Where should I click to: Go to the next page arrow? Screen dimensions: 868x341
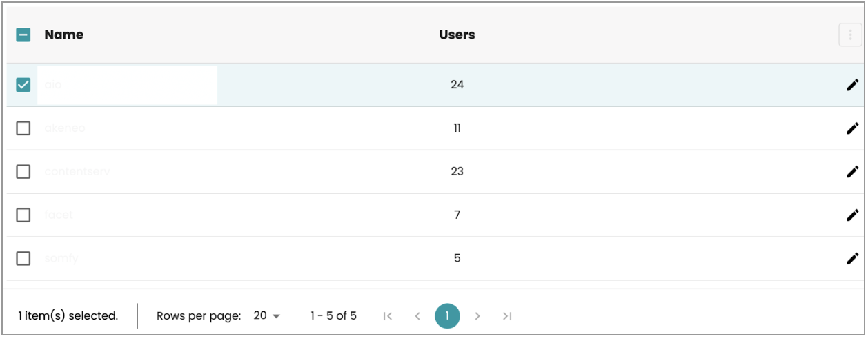click(x=477, y=316)
